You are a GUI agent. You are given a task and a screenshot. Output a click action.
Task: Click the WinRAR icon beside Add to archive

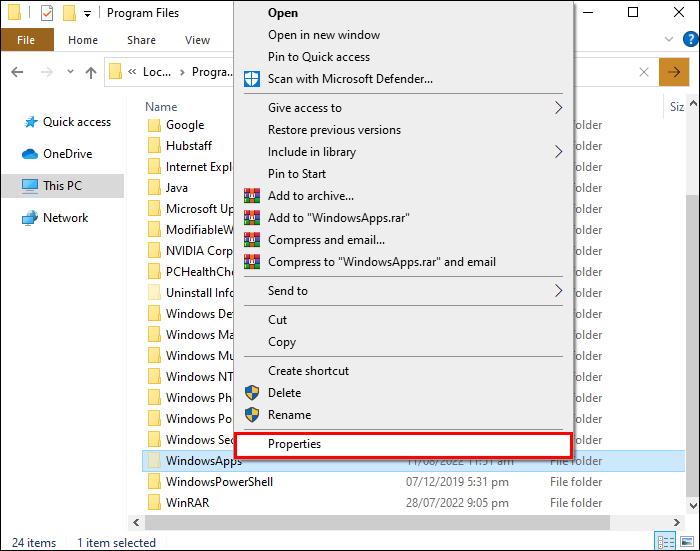tap(252, 196)
